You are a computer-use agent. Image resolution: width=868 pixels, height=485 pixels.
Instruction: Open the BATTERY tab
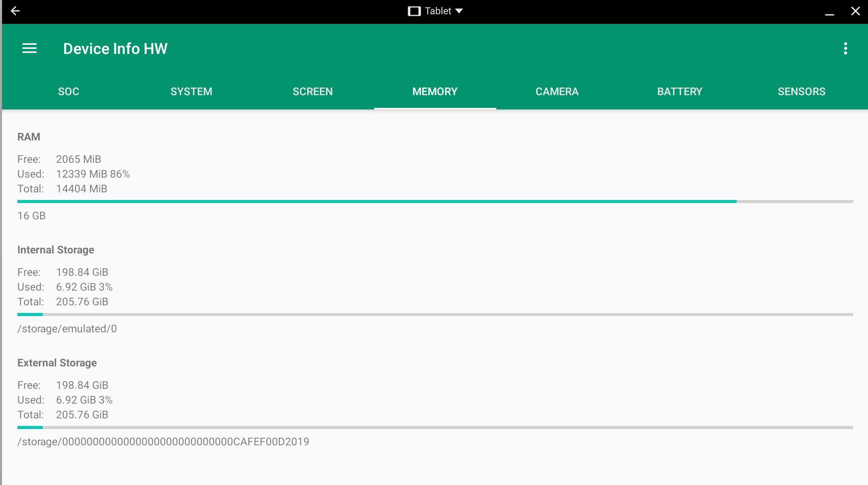pyautogui.click(x=680, y=92)
